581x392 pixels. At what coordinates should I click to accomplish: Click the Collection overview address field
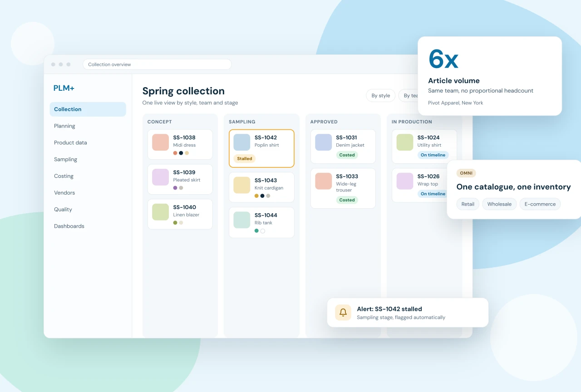pyautogui.click(x=157, y=64)
